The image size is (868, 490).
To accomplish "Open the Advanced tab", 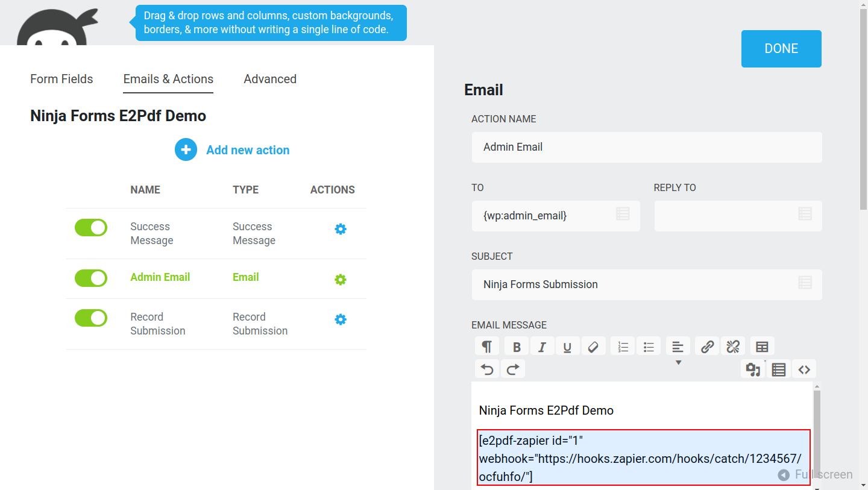I will (270, 79).
